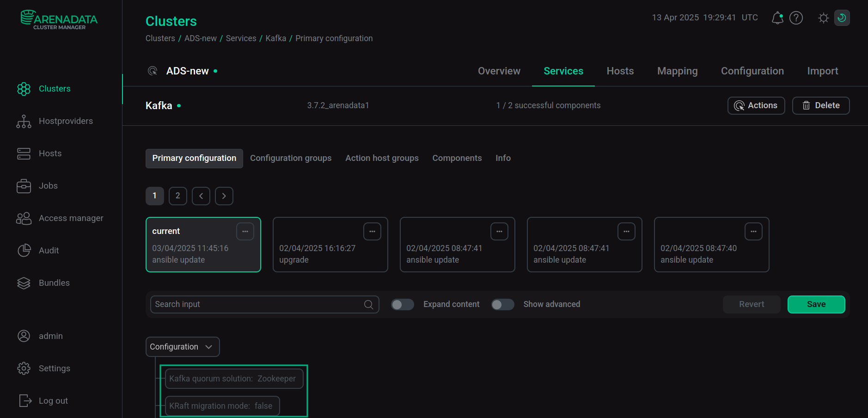Select the 02/04/2025 08:47:40 ansible update card

pyautogui.click(x=712, y=245)
